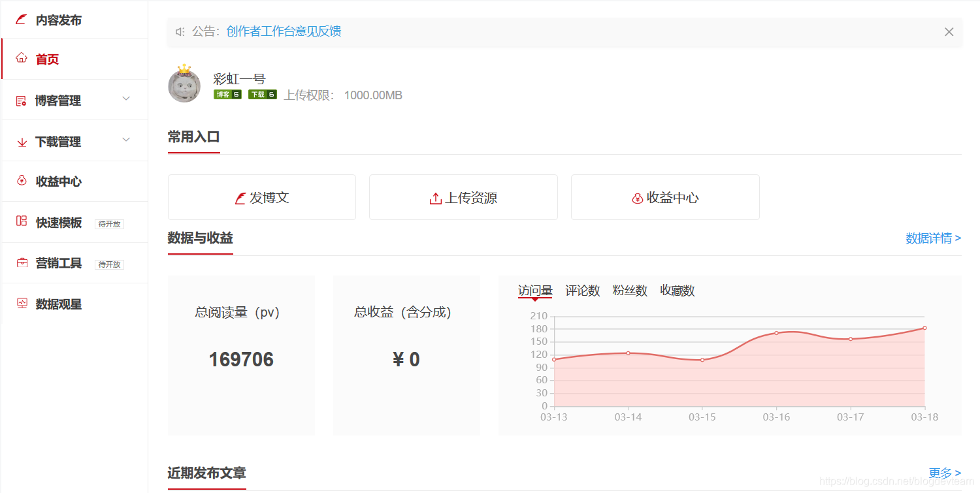Click the 内容发布 feather icon
Screen dimensions: 980x493
(22, 20)
